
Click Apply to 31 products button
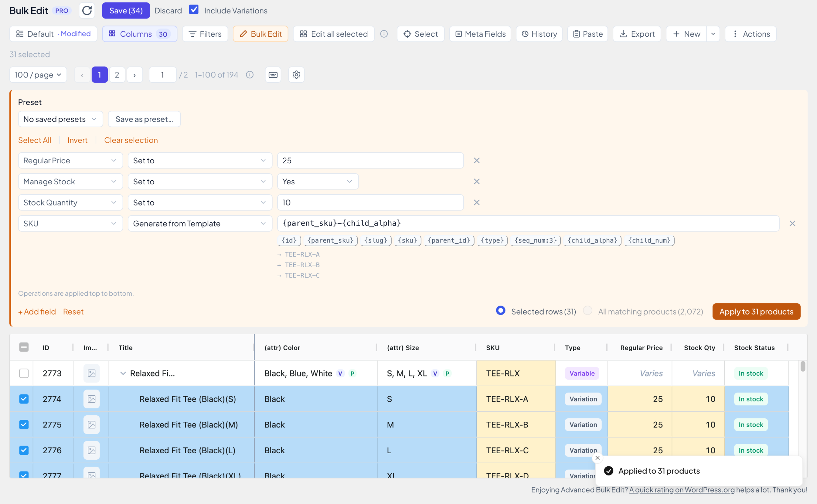[x=756, y=312]
